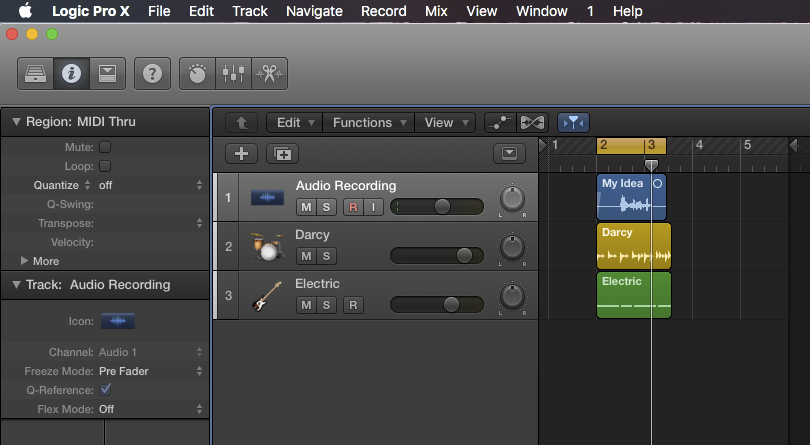Uncheck the Q-Reference checkbox
810x445 pixels.
(106, 390)
